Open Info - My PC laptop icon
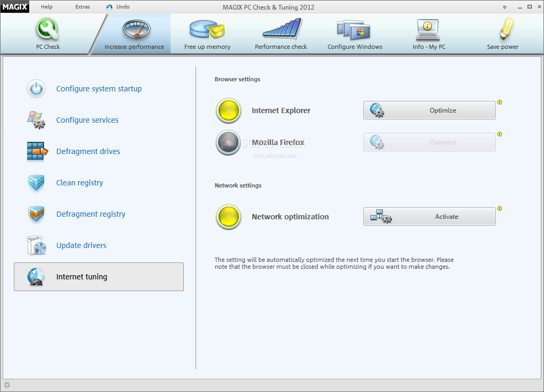The image size is (544, 392). click(428, 30)
